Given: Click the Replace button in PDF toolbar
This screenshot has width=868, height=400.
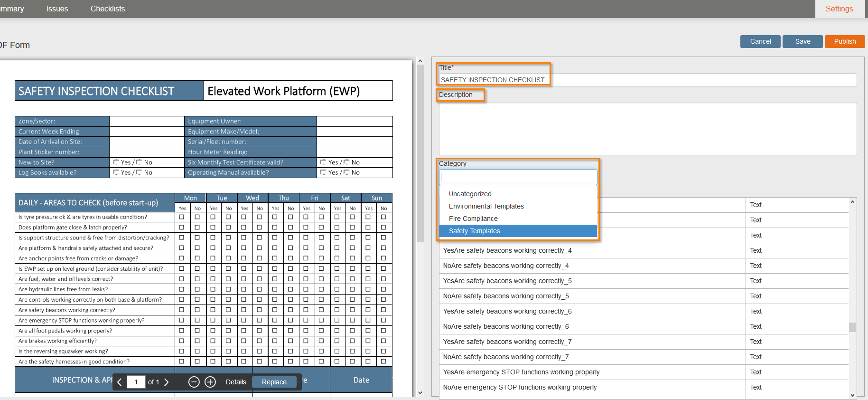Looking at the screenshot, I should (x=274, y=382).
